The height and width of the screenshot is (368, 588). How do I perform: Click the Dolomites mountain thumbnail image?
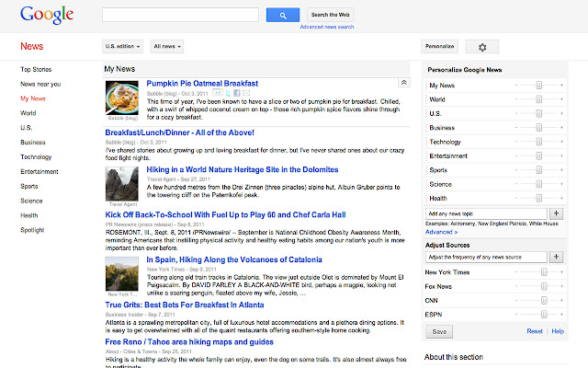click(x=122, y=184)
